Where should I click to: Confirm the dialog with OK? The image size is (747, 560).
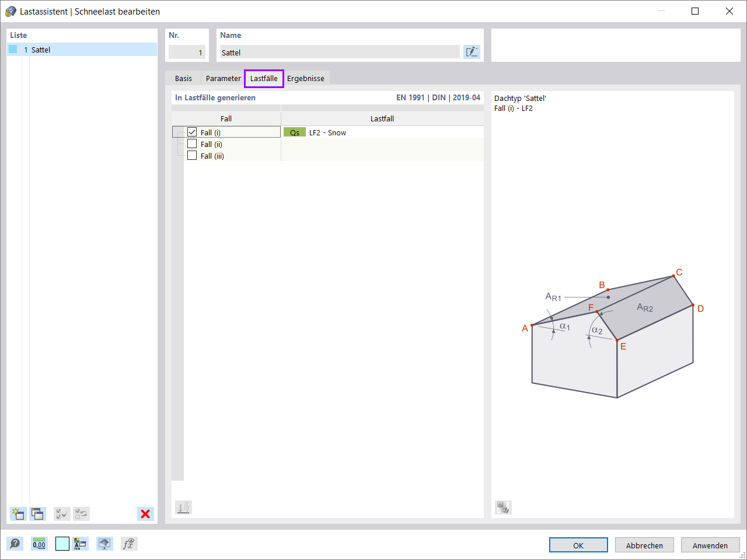(578, 545)
